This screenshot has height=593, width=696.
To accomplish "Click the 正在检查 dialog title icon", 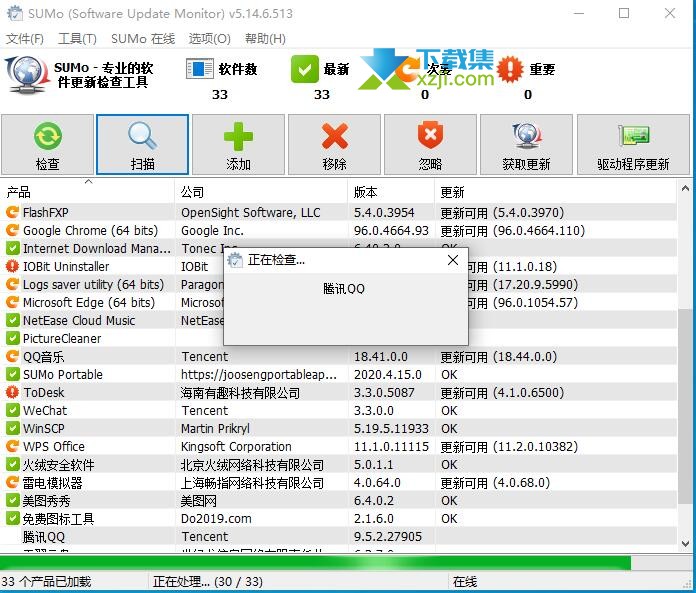I will click(x=235, y=260).
